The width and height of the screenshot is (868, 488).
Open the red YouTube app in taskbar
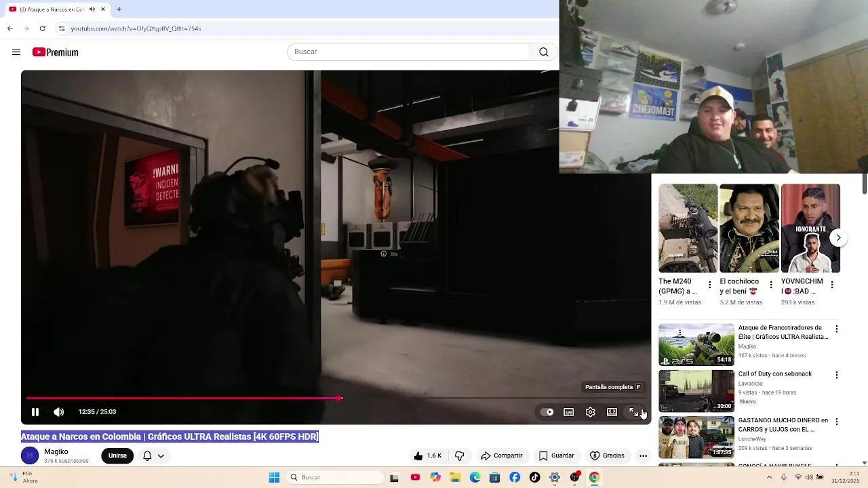coord(415,477)
